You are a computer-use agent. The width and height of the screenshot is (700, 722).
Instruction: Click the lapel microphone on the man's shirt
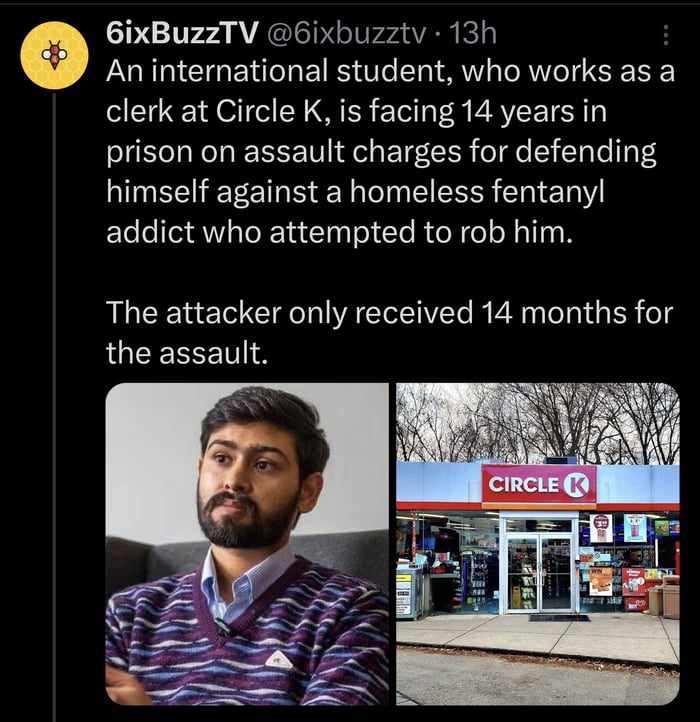point(222,626)
